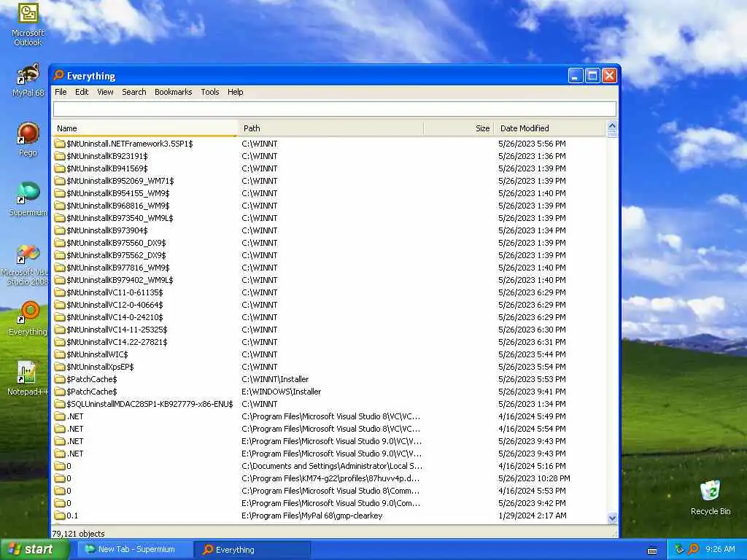
Task: Click folder icon of $NtUninstallVC11-0-61135$
Action: 60,292
